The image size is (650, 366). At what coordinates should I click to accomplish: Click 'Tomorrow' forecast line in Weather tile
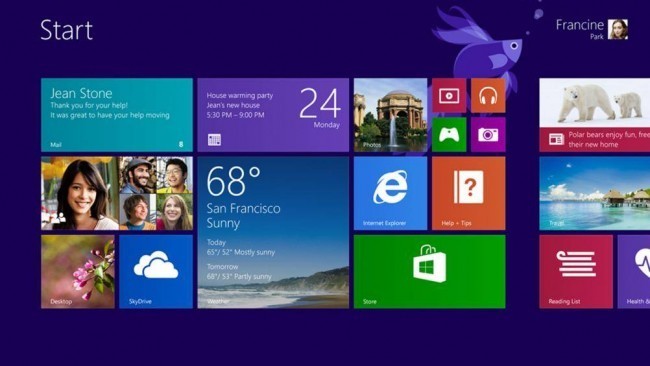(223, 267)
